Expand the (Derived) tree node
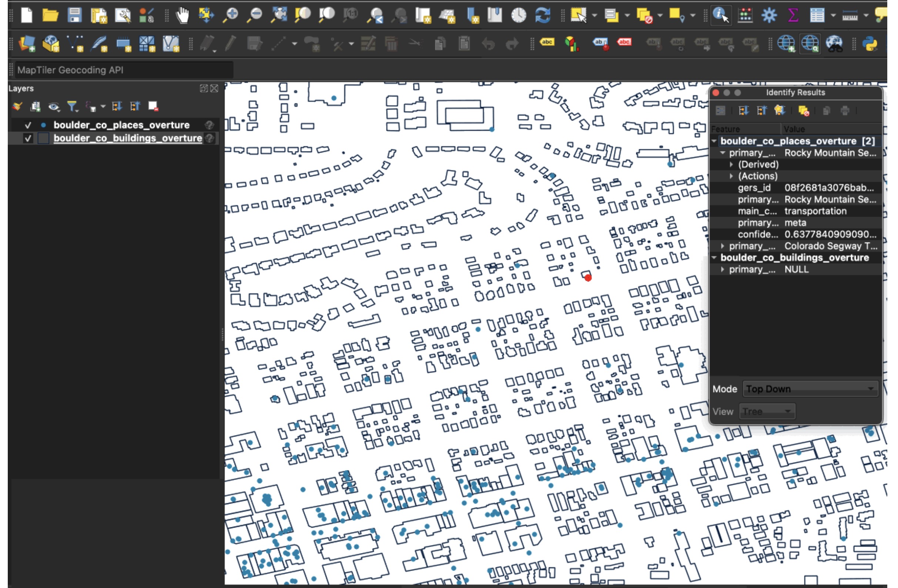The width and height of the screenshot is (898, 588). coord(731,164)
